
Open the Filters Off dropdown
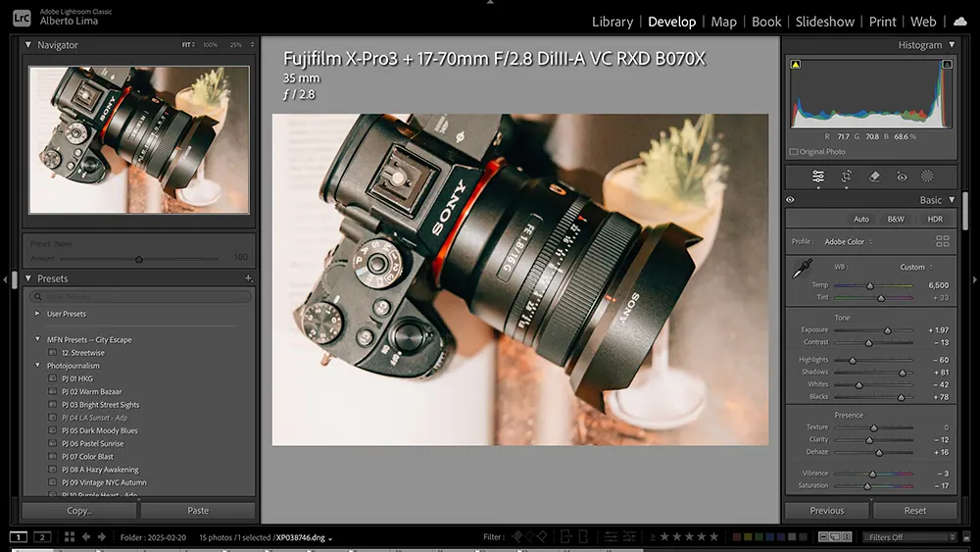click(910, 537)
